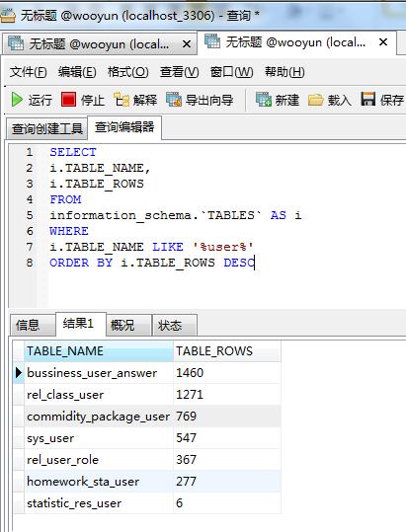Click the Save (保存) floppy disk icon

click(368, 99)
